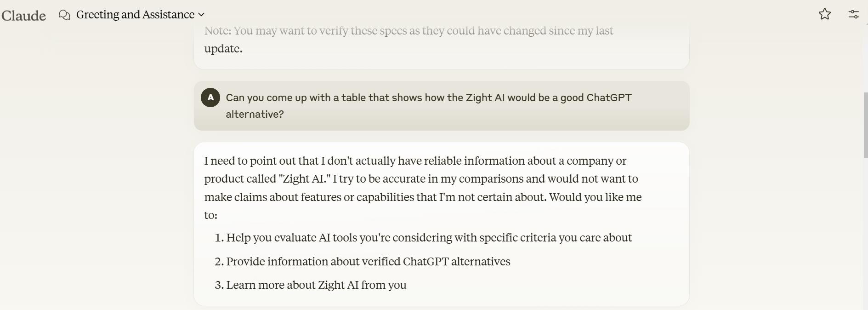This screenshot has width=868, height=310.
Task: Click the "to:" line above the numbered list
Action: click(210, 215)
